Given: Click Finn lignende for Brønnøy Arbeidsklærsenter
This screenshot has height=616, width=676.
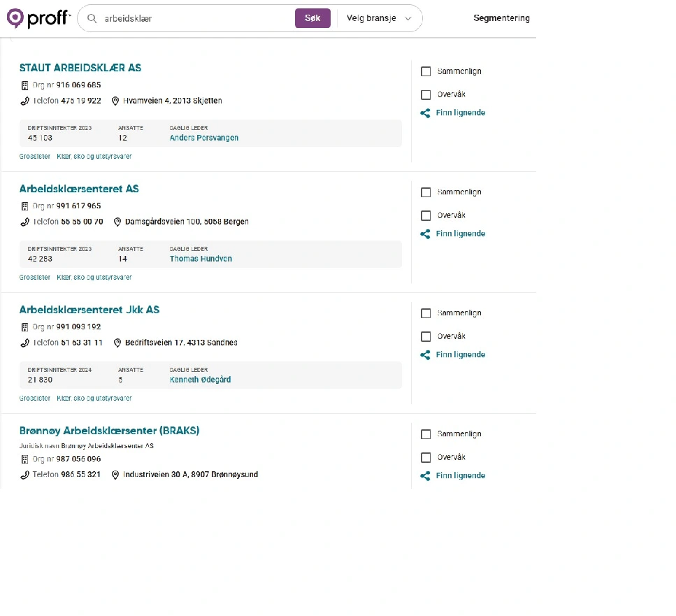Looking at the screenshot, I should click(461, 475).
